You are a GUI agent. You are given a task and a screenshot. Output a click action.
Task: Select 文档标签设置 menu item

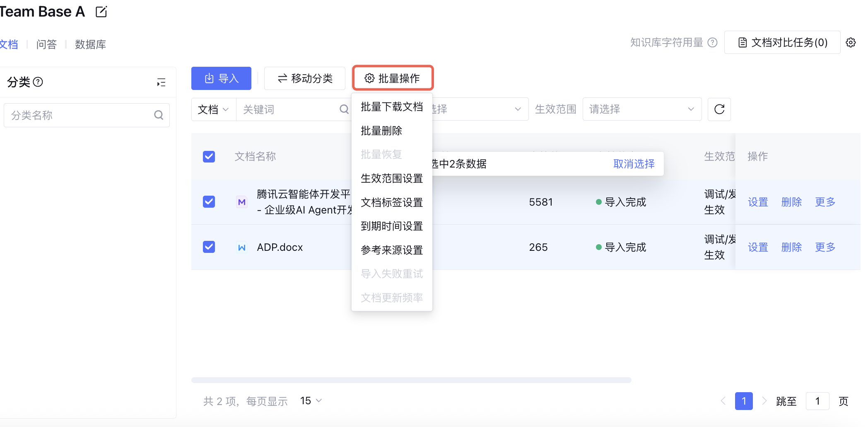point(392,202)
